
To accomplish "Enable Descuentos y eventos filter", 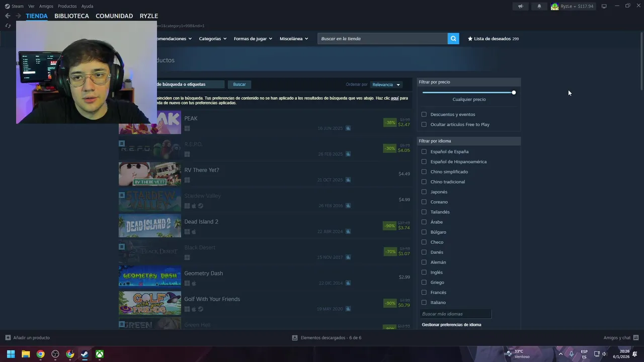I will click(424, 115).
